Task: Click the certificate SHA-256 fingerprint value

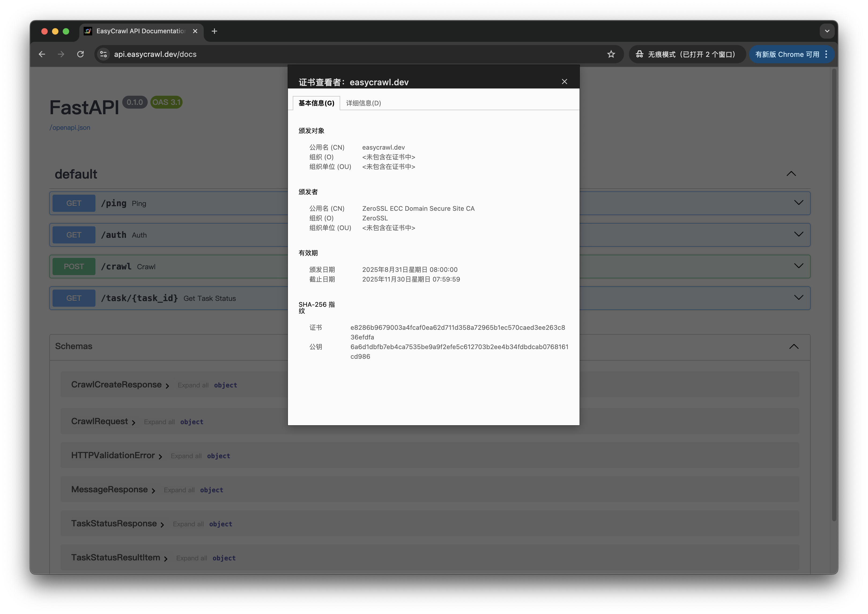Action: click(457, 332)
